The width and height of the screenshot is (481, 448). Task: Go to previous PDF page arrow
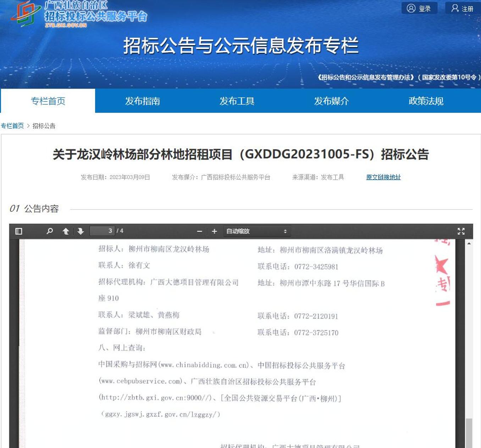pyautogui.click(x=66, y=231)
